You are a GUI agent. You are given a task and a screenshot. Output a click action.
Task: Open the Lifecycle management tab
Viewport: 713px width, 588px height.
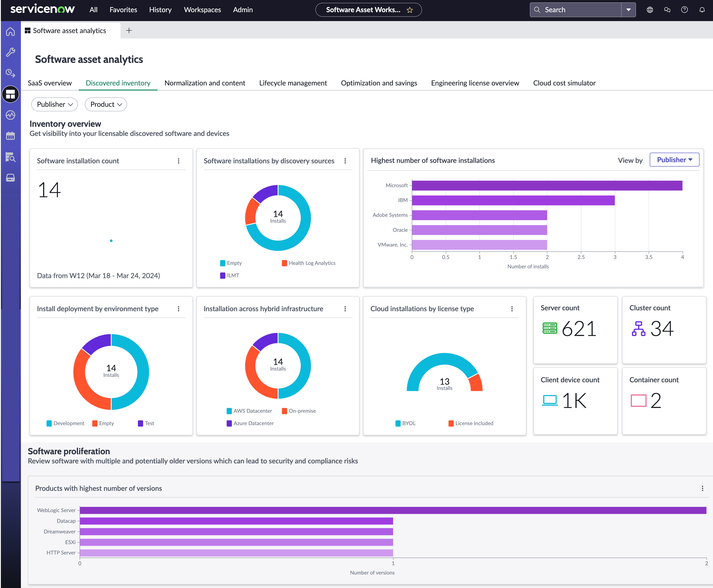coord(293,83)
